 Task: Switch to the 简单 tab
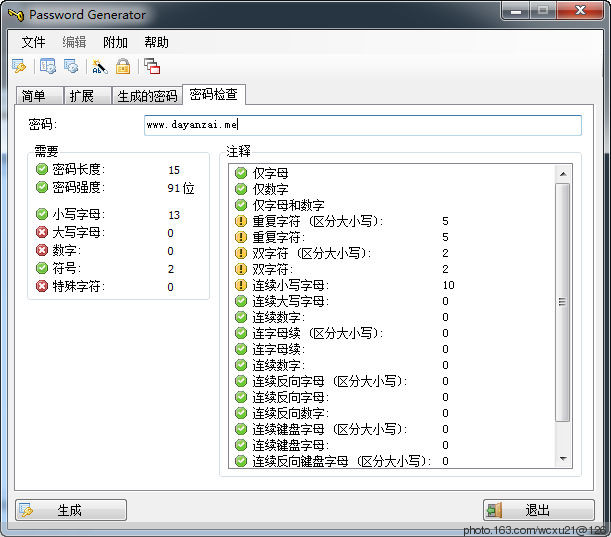39,96
